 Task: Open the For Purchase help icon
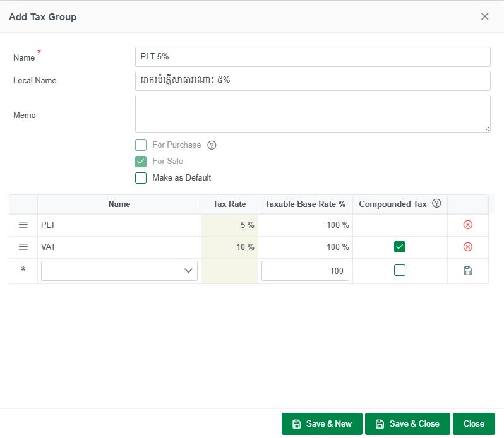point(212,145)
